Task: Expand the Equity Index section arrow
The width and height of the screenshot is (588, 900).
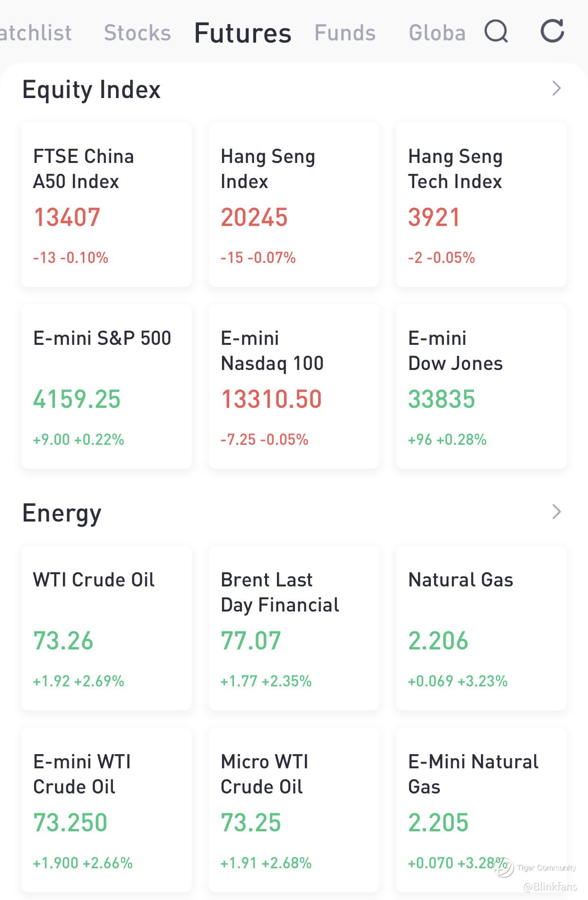Action: point(556,89)
